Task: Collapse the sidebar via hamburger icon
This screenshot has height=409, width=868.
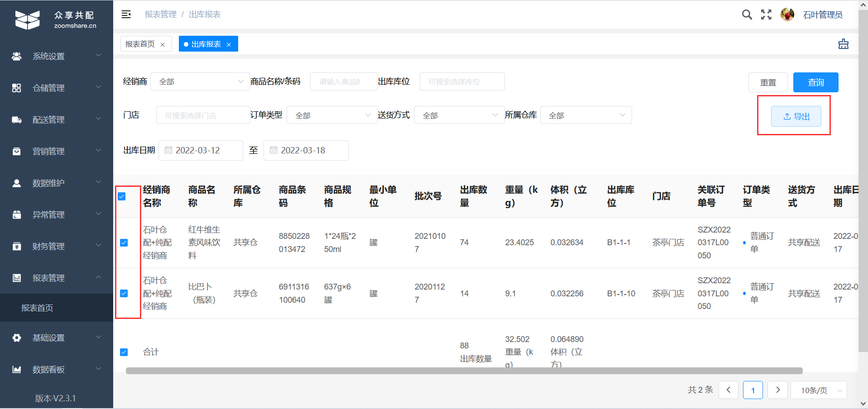Action: [126, 14]
